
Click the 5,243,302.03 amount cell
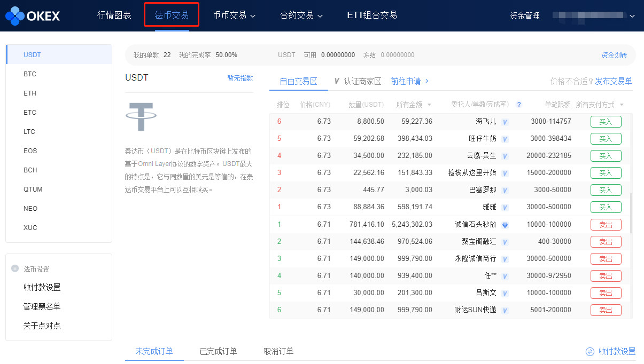click(412, 225)
